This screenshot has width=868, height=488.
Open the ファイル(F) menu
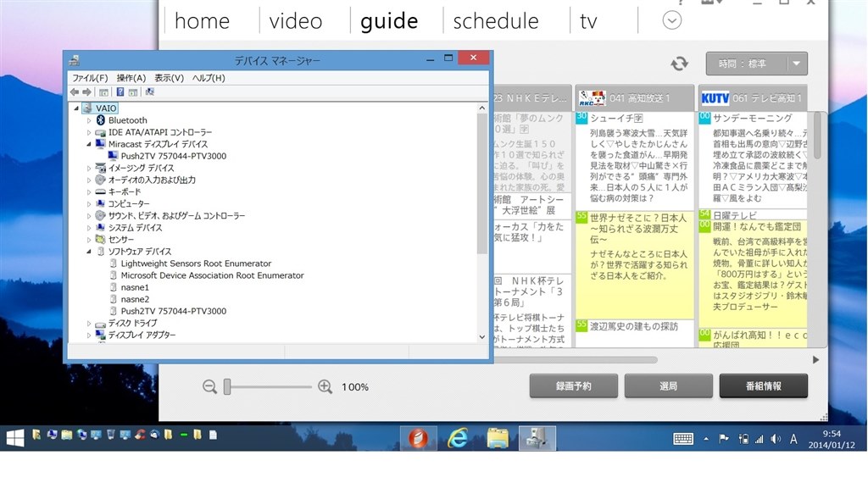click(90, 78)
